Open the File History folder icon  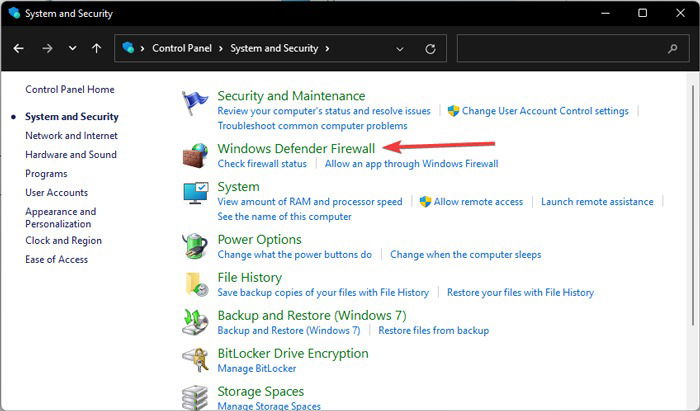tap(196, 284)
